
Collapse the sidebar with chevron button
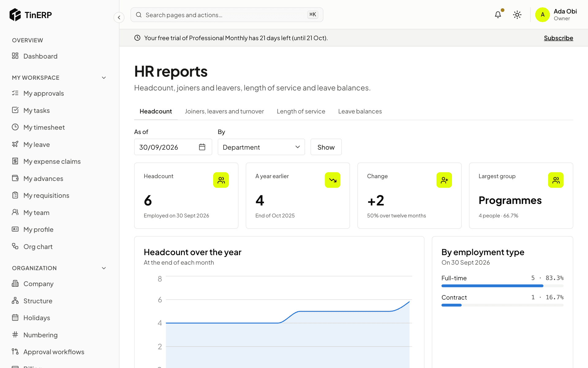click(119, 17)
